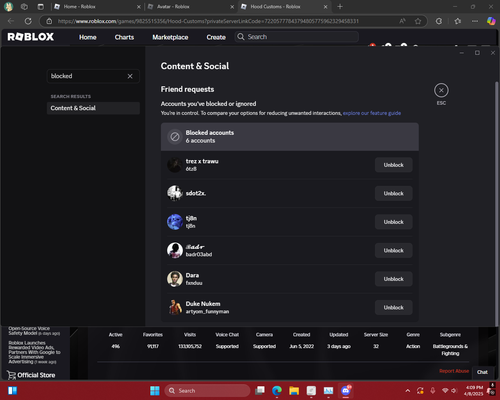Open the Roblox Official Store link
Viewport: 500px width, 400px height.
(31, 375)
